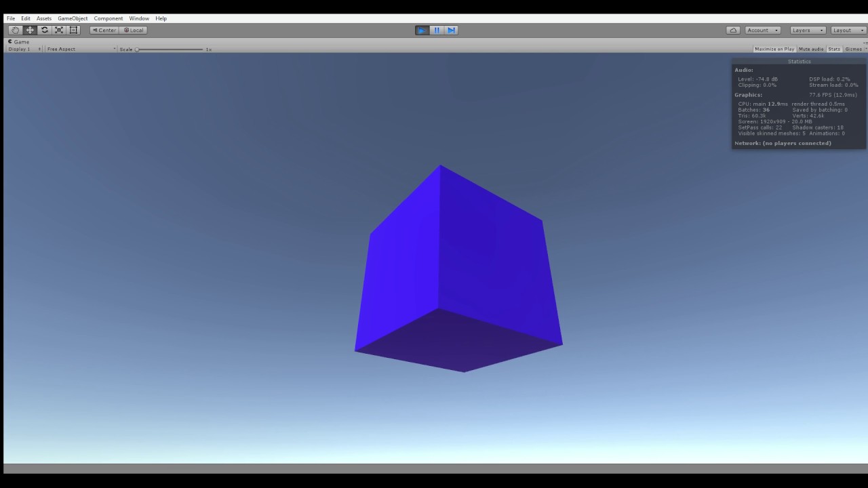Open the Free Aspect dropdown

[81, 49]
